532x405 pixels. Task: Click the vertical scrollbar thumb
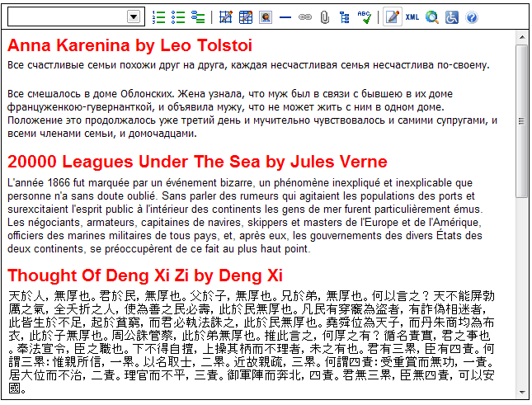(x=522, y=120)
